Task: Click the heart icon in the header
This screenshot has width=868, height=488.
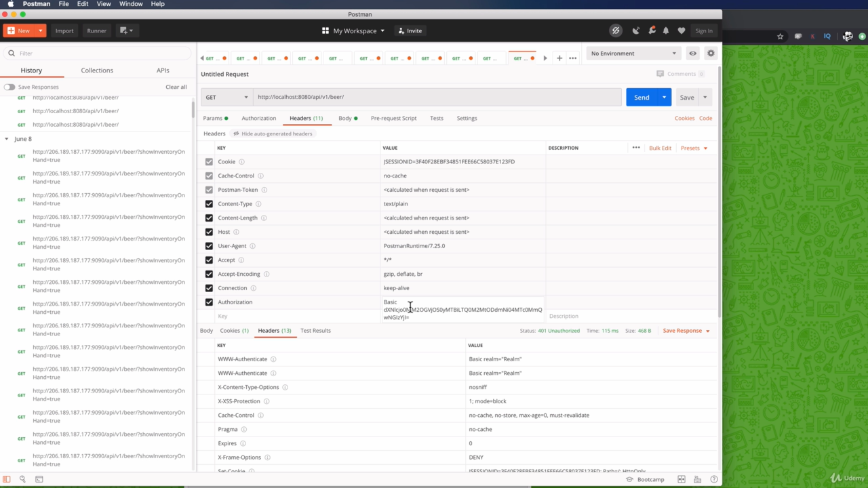Action: pos(682,30)
